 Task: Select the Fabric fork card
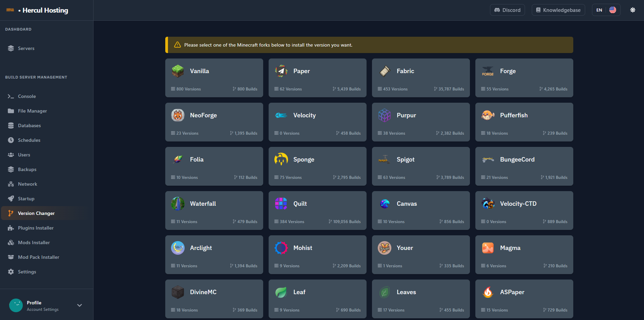pyautogui.click(x=421, y=78)
